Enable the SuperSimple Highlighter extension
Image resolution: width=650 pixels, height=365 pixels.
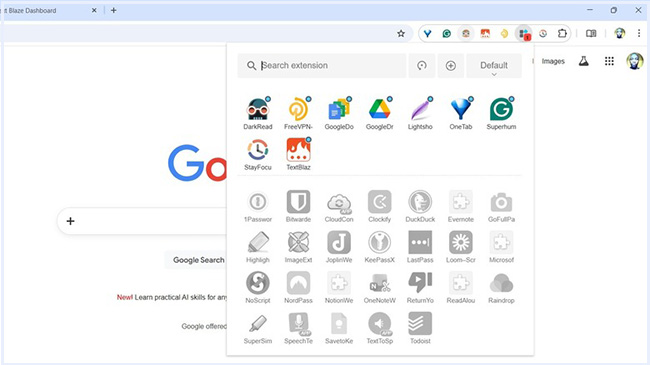point(257,324)
